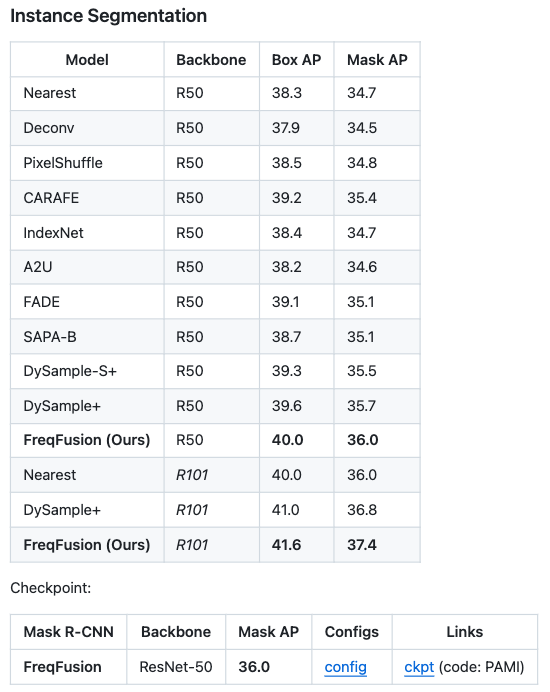550x692 pixels.
Task: Click the ResNet-50 backbone cell
Action: 176,667
